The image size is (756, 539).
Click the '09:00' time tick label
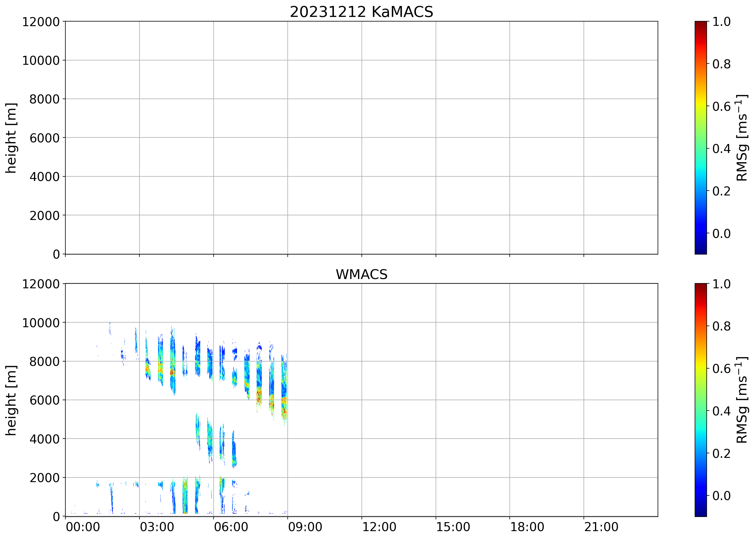point(305,527)
